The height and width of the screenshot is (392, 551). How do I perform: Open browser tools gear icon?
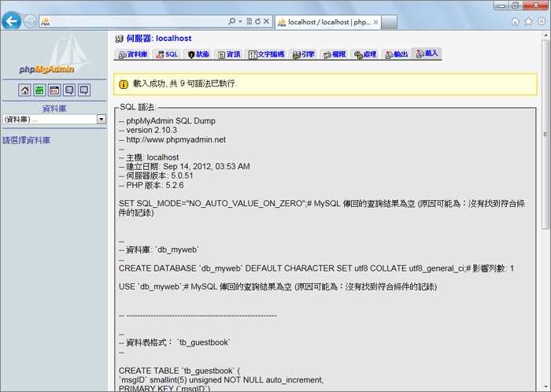click(x=542, y=21)
